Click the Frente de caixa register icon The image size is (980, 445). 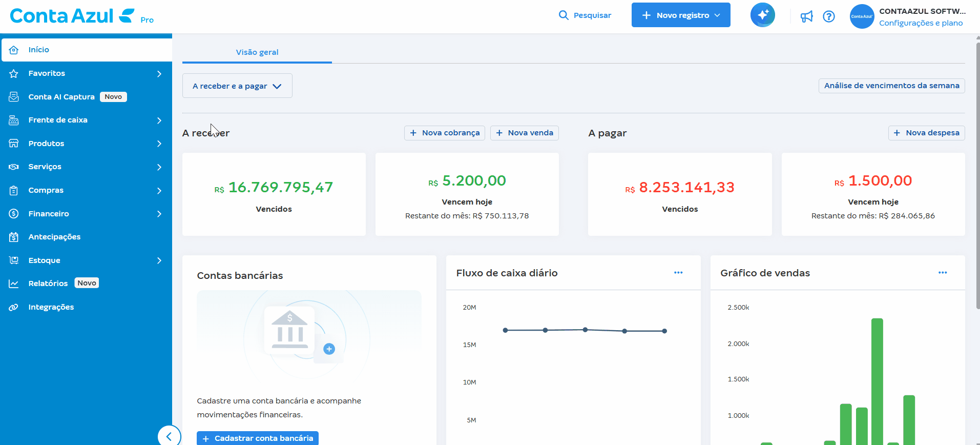[14, 120]
